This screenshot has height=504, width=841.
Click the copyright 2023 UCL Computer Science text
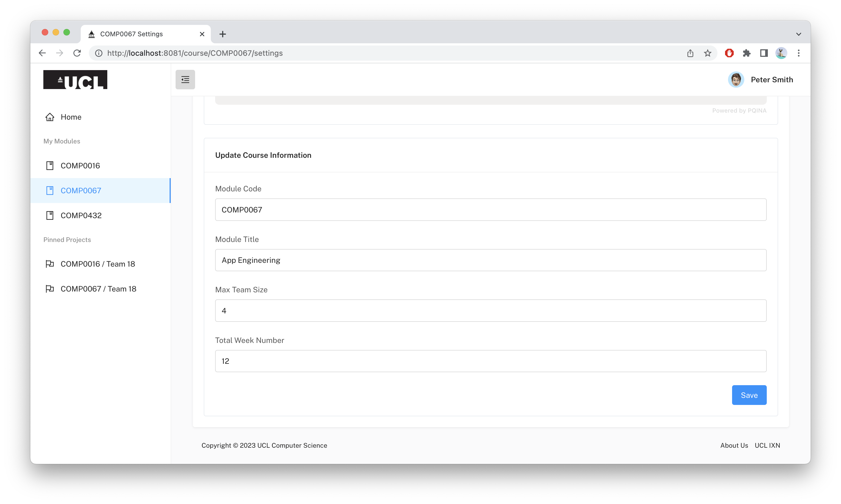[264, 445]
